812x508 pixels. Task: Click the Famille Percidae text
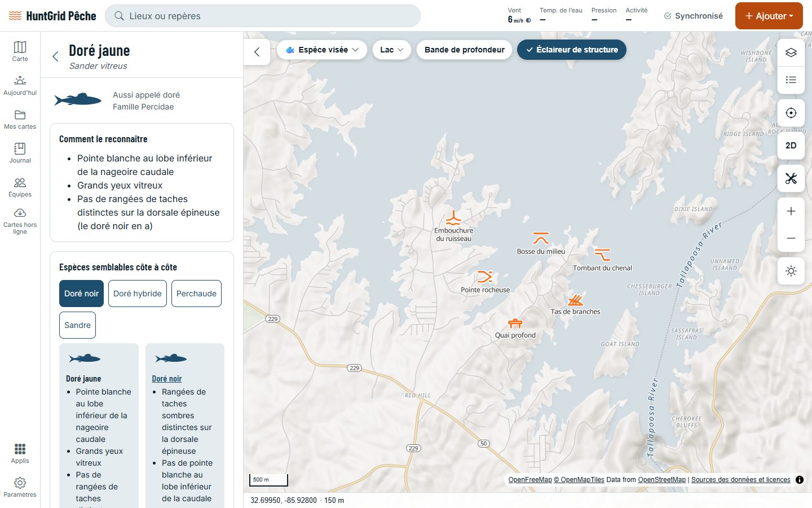(143, 107)
